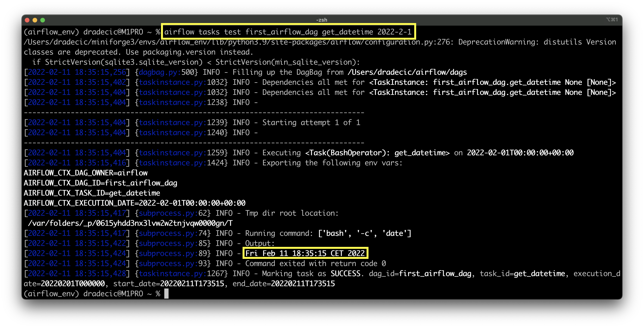This screenshot has width=644, height=328.
Task: Click the blue 2022-02-11 18:35:15,256 timestamp
Action: [x=77, y=72]
